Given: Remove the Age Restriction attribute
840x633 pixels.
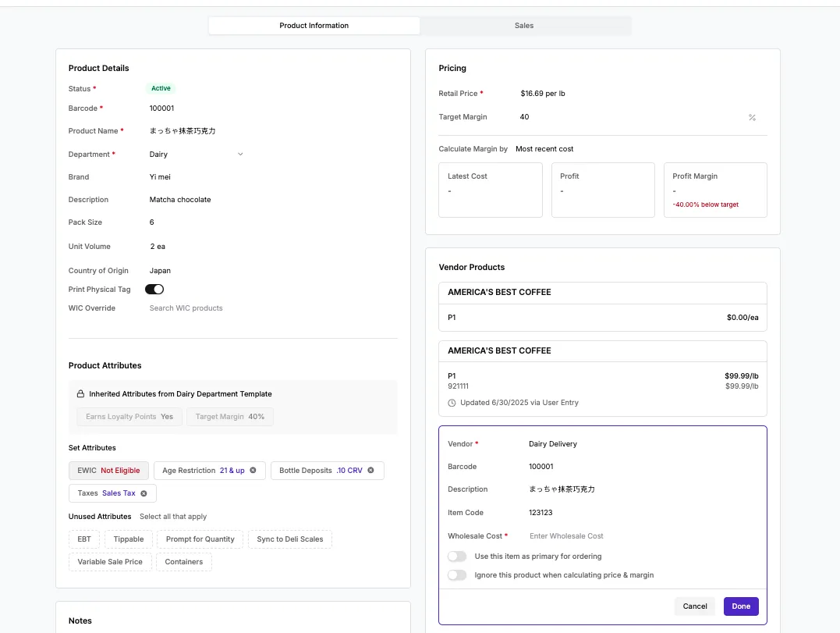Looking at the screenshot, I should 253,470.
